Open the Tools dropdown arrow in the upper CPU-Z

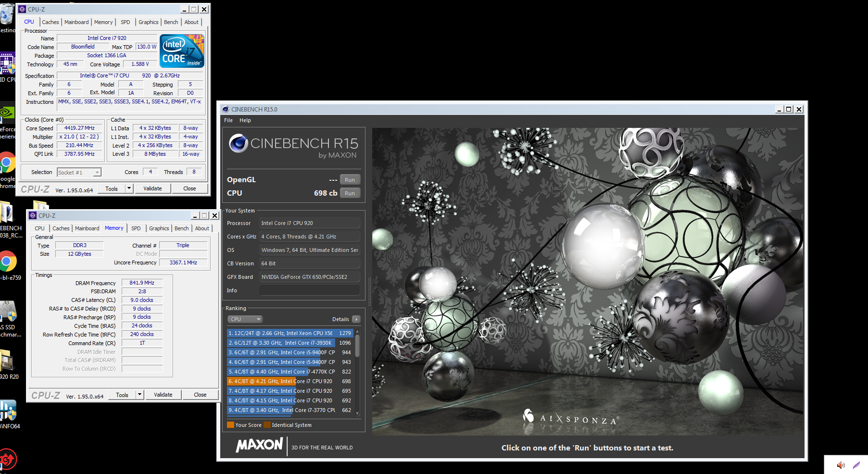tap(129, 188)
